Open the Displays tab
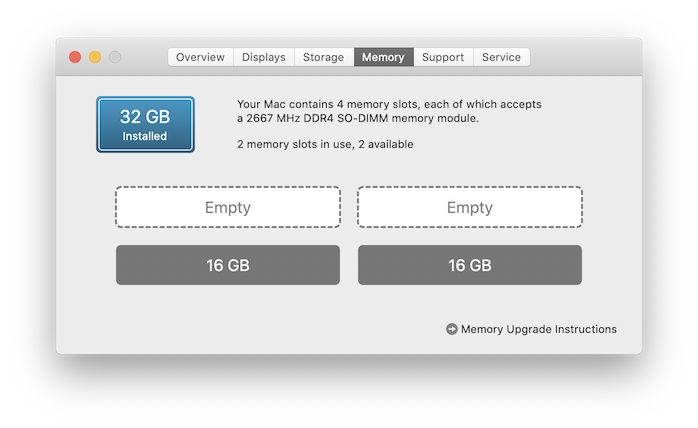 (x=264, y=57)
